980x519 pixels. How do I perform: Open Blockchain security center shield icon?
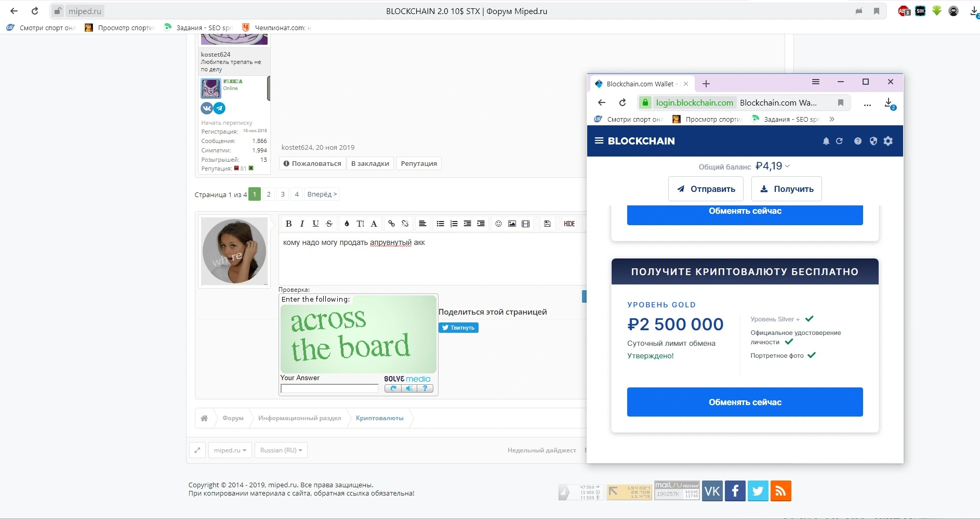tap(873, 141)
